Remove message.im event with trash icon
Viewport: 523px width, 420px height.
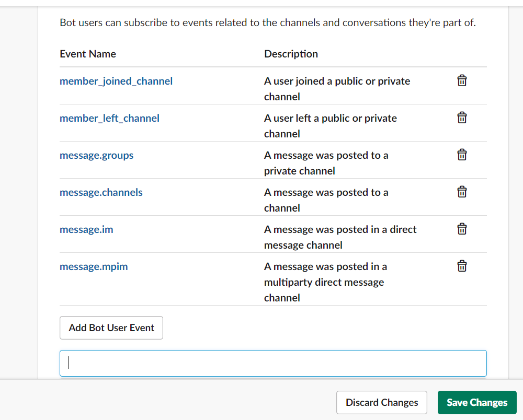pyautogui.click(x=462, y=229)
